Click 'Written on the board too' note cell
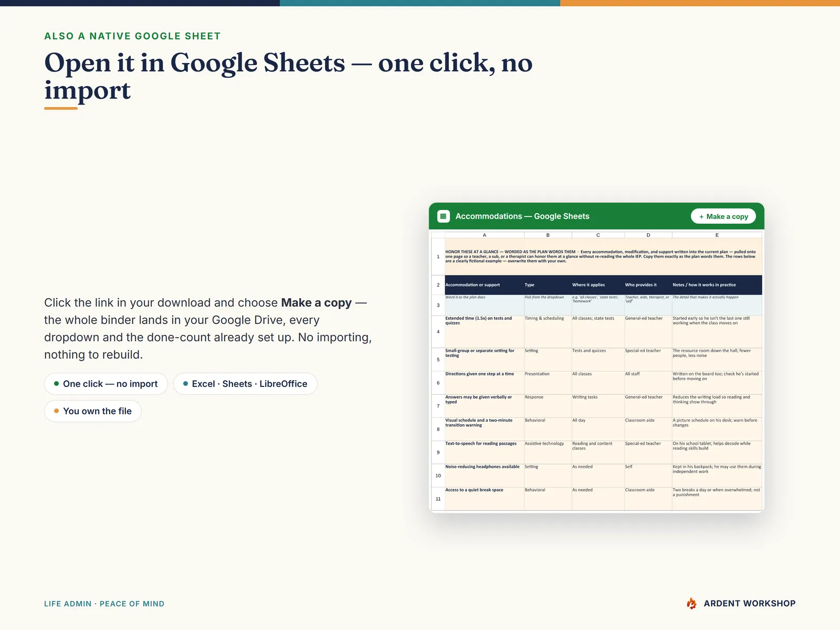This screenshot has height=630, width=840. (x=717, y=383)
